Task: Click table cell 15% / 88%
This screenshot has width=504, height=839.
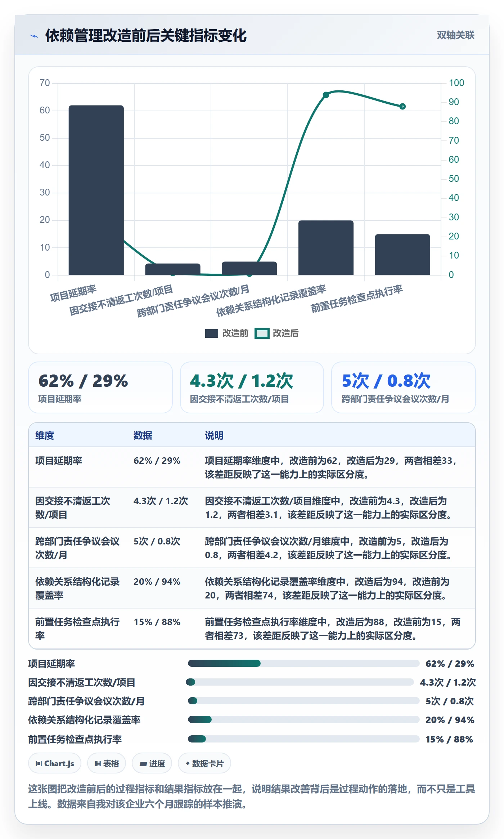Action: [x=157, y=622]
